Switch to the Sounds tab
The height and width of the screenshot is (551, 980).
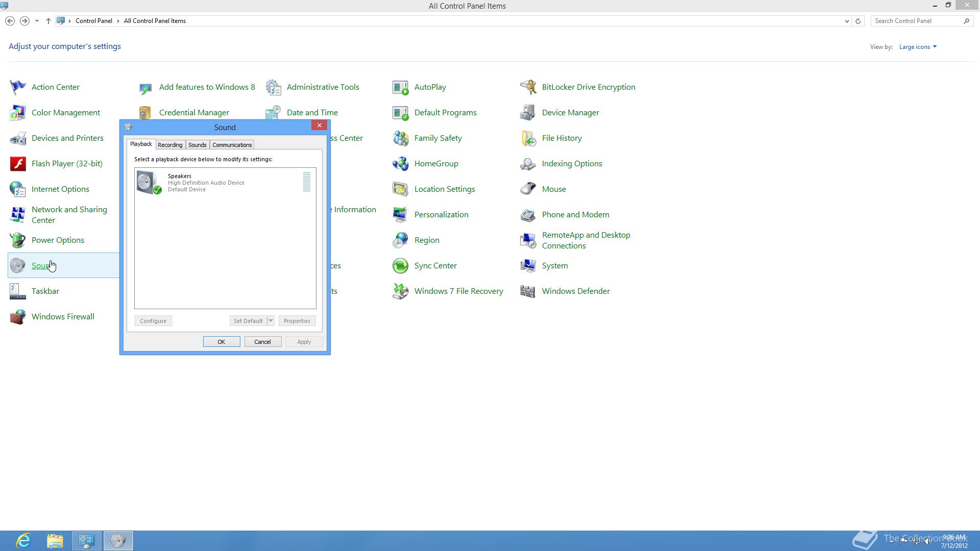pyautogui.click(x=198, y=145)
